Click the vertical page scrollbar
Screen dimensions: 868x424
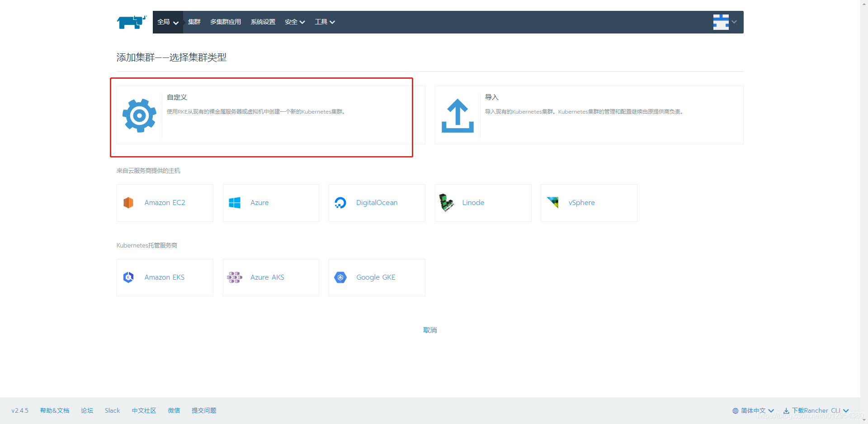[x=864, y=212]
